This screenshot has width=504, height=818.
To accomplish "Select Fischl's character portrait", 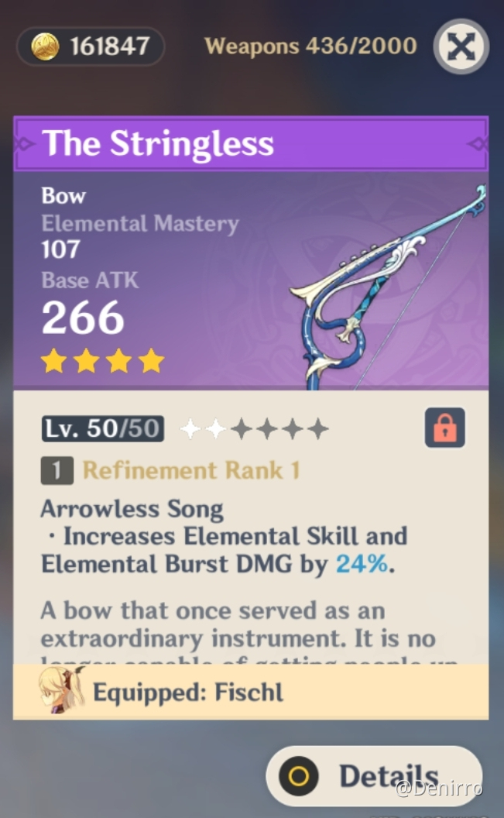I will coord(61,690).
